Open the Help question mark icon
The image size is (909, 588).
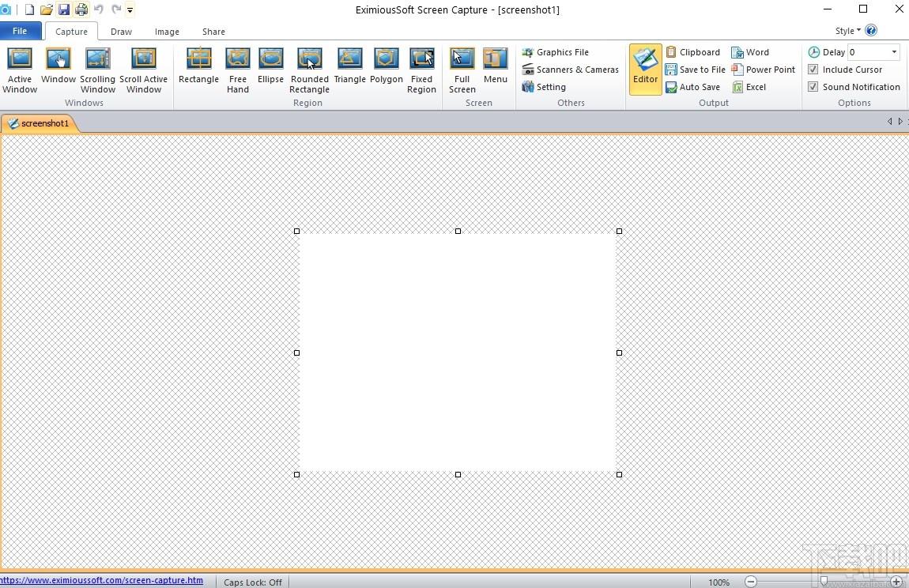871,30
